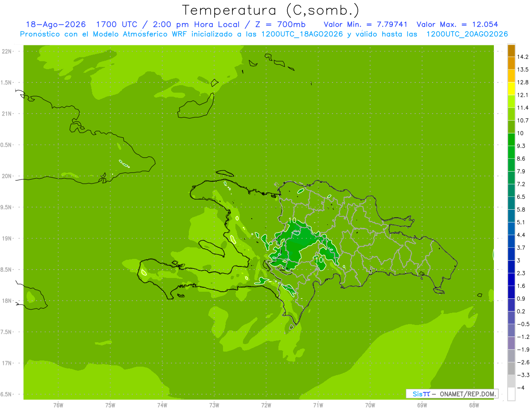This screenshot has height=411, width=532.
Task: Click the "73W" longitude label
Action: [x=214, y=405]
